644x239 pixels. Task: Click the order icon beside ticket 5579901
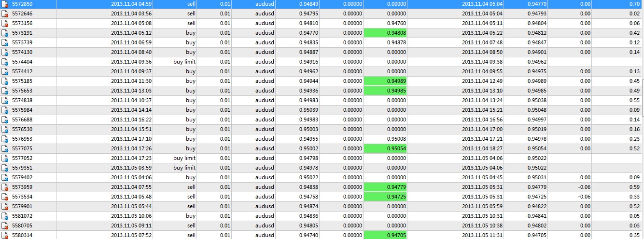(x=5, y=207)
